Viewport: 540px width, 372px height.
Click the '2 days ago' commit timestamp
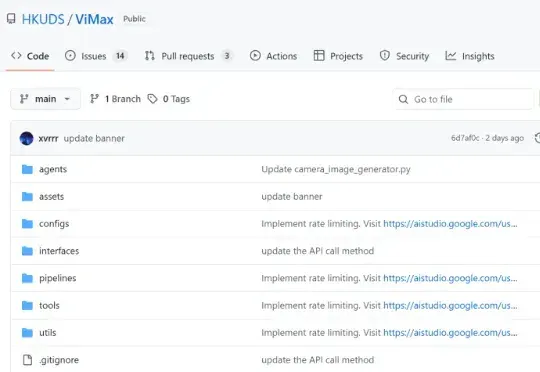click(x=505, y=138)
